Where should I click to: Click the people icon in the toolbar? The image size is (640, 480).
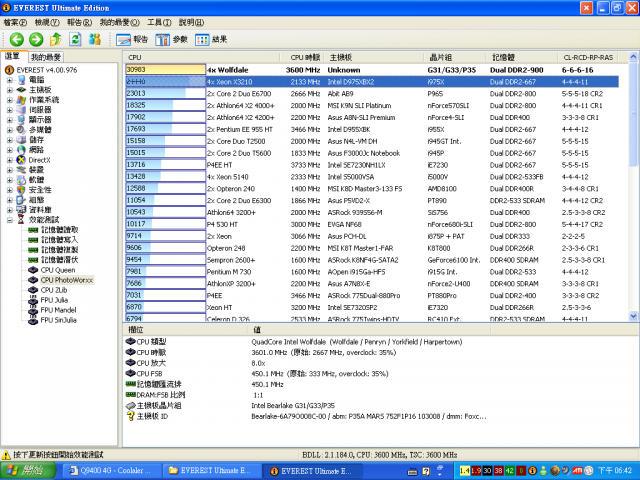(95, 40)
